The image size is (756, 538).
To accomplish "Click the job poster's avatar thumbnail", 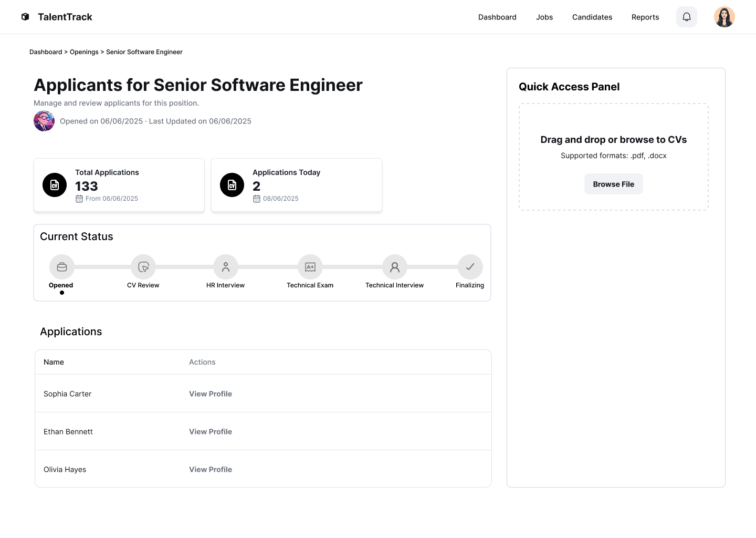I will point(44,121).
